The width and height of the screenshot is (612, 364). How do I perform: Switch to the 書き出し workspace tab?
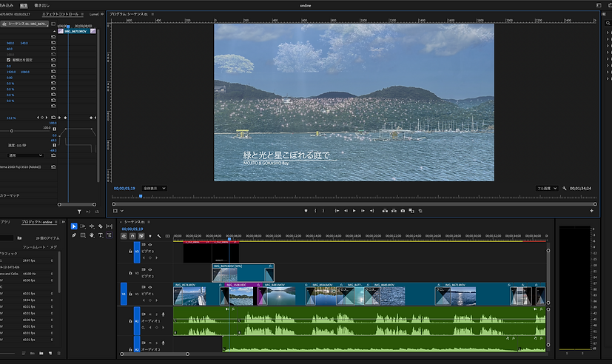[x=41, y=5]
